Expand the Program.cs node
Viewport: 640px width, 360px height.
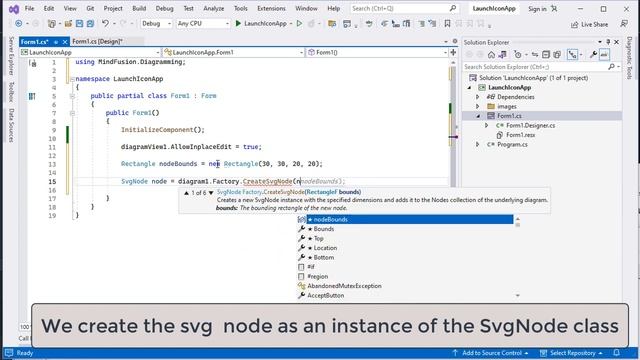click(478, 144)
